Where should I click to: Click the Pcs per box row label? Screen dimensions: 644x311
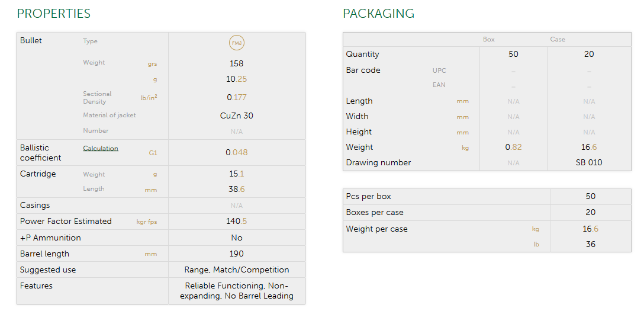pos(368,197)
